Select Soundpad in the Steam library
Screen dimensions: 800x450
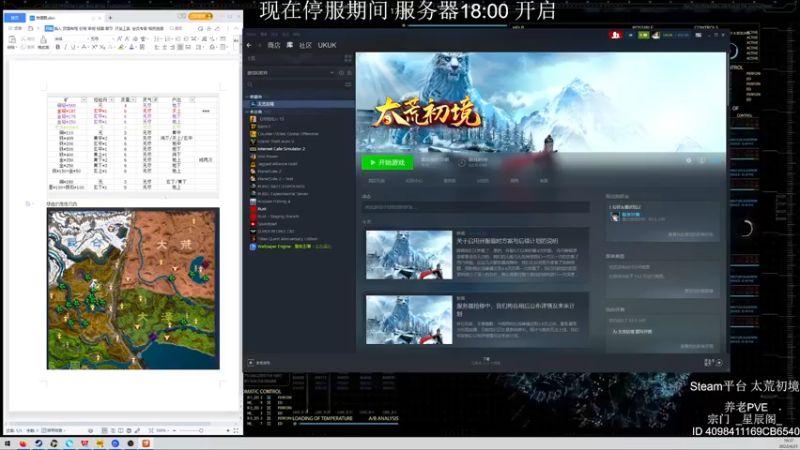pos(267,224)
